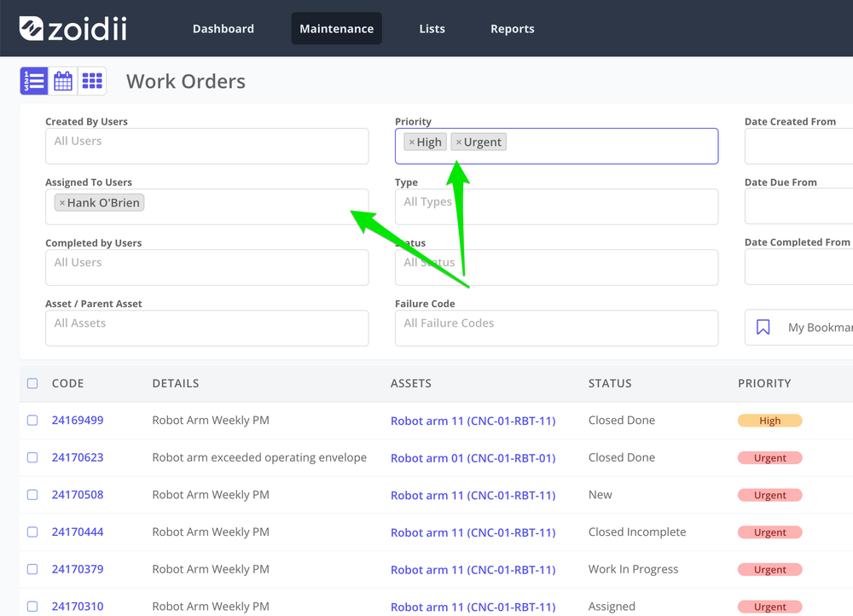Open Robot arm 11 asset link for order 24169499
This screenshot has height=616, width=853.
pyautogui.click(x=473, y=421)
